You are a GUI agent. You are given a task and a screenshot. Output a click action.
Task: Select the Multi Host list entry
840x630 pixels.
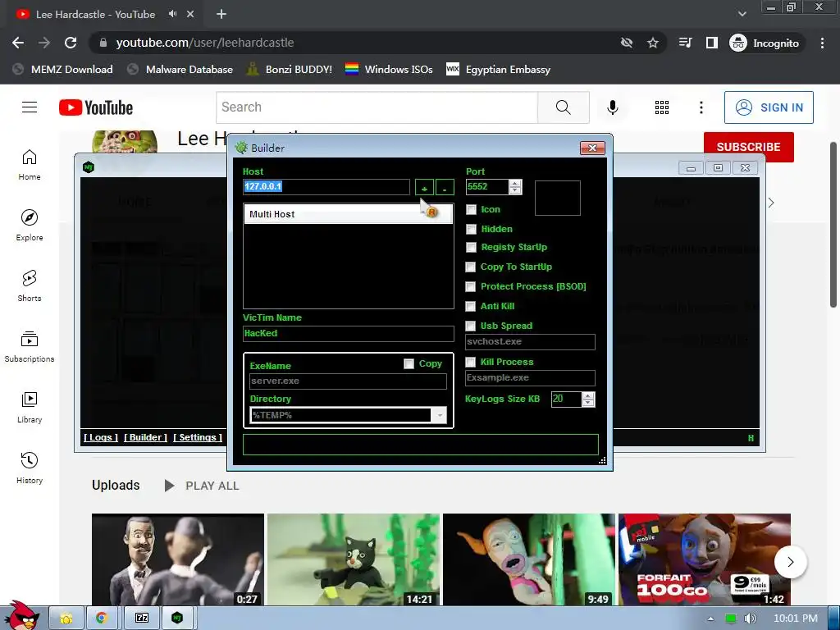click(348, 214)
